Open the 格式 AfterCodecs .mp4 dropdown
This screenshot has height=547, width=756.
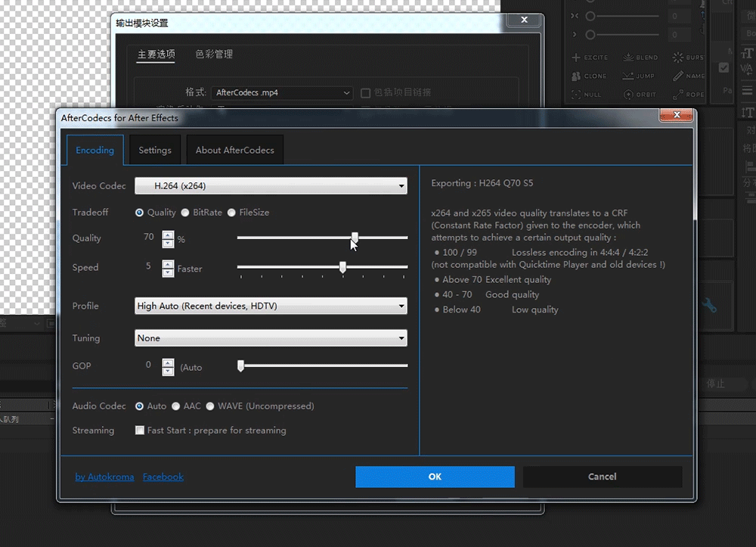[x=282, y=92]
